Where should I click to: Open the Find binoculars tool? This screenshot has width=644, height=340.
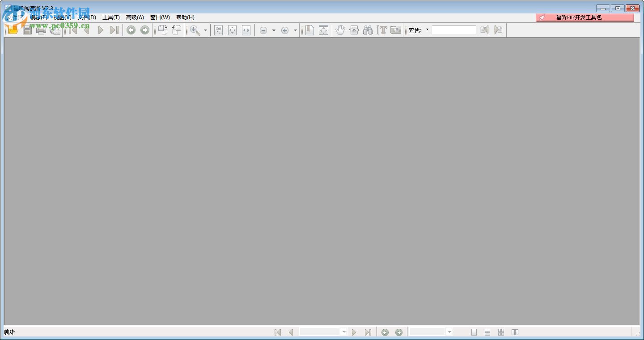[x=368, y=30]
